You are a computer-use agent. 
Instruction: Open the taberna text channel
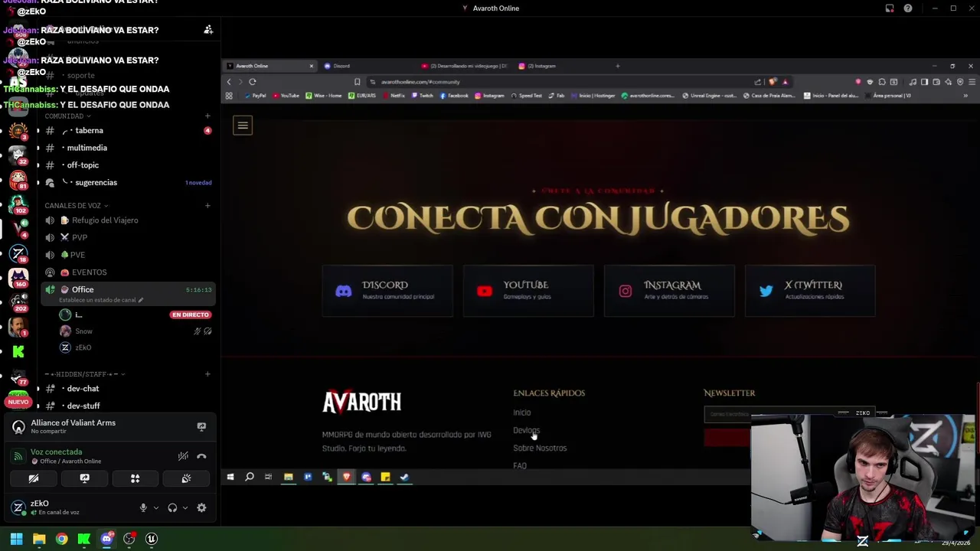pos(128,131)
